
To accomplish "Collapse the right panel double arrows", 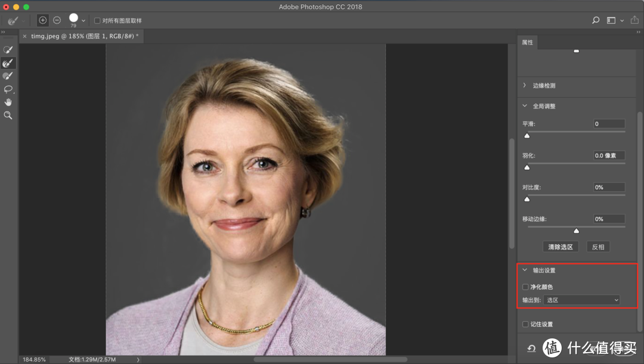I will 638,32.
